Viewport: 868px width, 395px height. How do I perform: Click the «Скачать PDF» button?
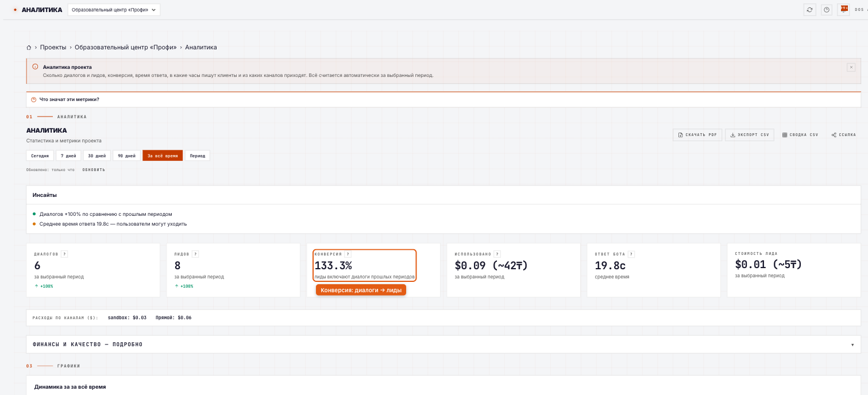pos(697,135)
